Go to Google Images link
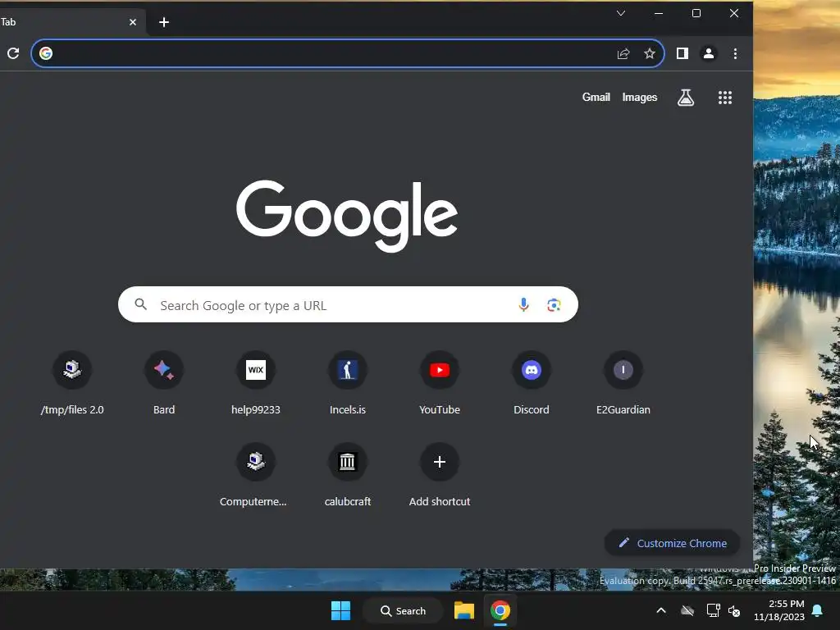This screenshot has height=630, width=840. 640,97
